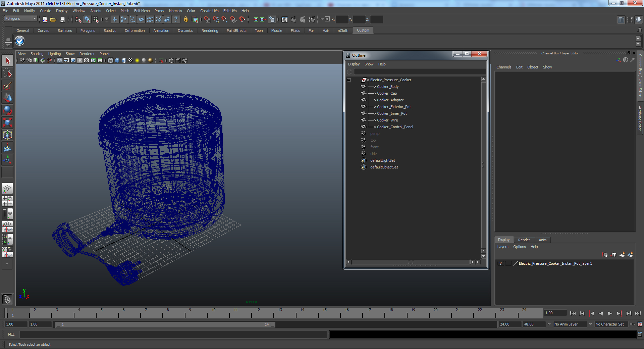Select Cooker_Inner_Pot in the Outliner

[392, 113]
